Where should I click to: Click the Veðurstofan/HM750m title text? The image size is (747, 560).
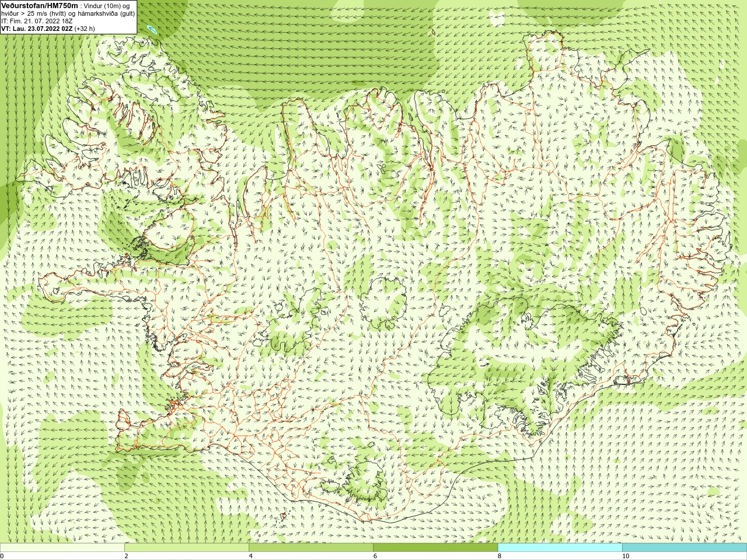40,5
